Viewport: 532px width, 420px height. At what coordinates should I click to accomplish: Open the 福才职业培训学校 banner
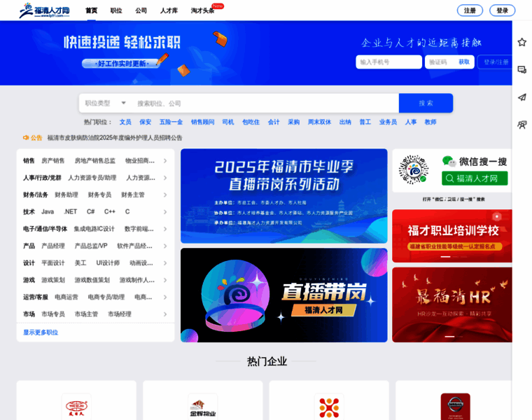(x=452, y=236)
